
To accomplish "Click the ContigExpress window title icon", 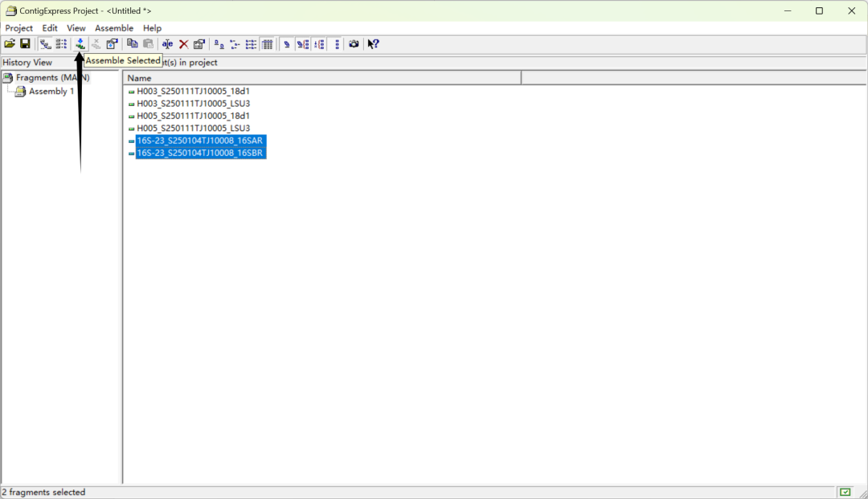I will point(11,10).
